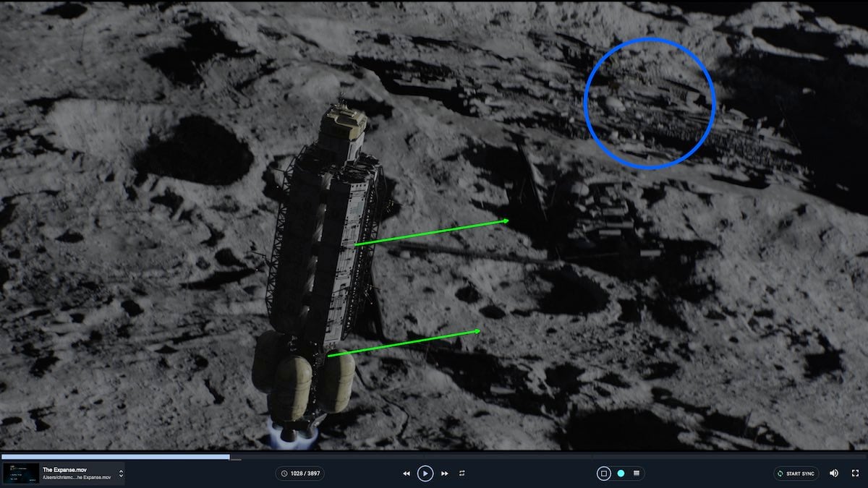Image resolution: width=868 pixels, height=488 pixels.
Task: Toggle loop playback
Action: 461,474
